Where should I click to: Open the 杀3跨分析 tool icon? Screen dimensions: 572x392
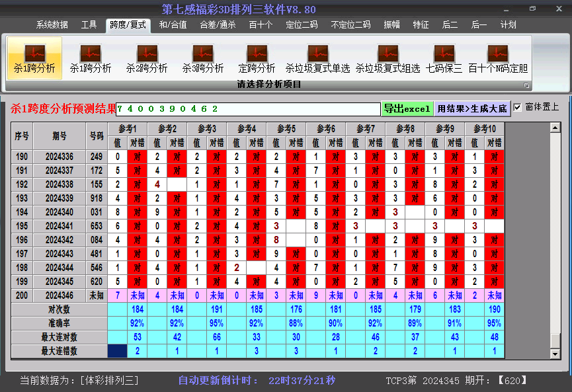[x=203, y=58]
